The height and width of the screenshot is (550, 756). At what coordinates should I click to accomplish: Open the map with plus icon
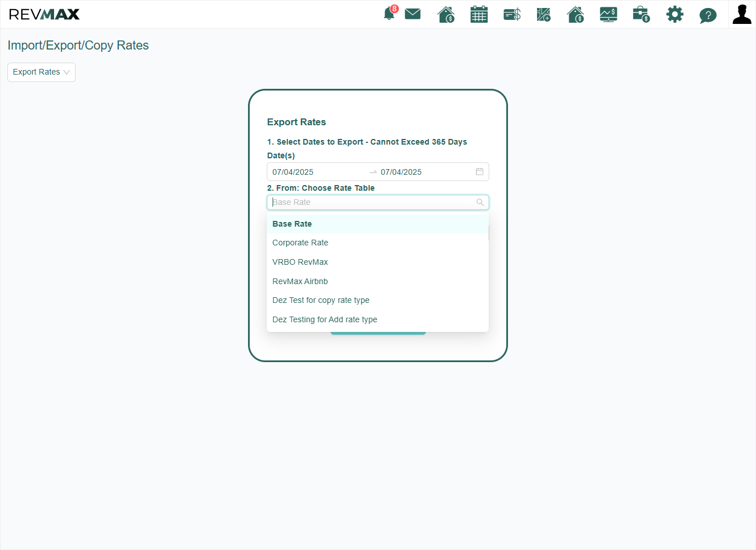click(544, 14)
